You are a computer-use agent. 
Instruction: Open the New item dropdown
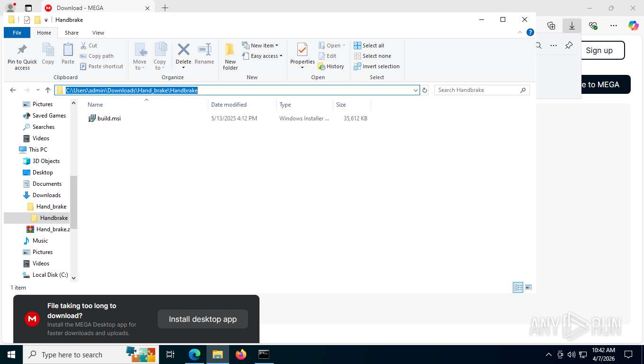pos(260,45)
